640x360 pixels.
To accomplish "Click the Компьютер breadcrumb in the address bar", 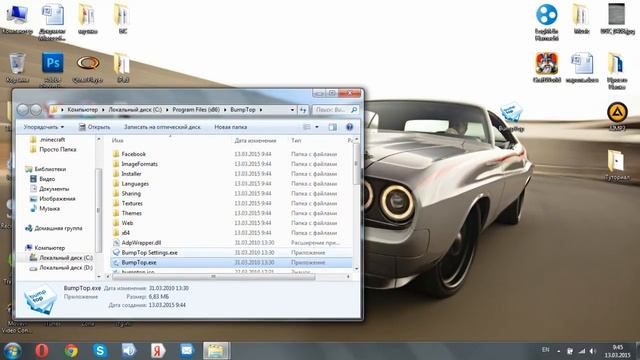I will (82, 110).
